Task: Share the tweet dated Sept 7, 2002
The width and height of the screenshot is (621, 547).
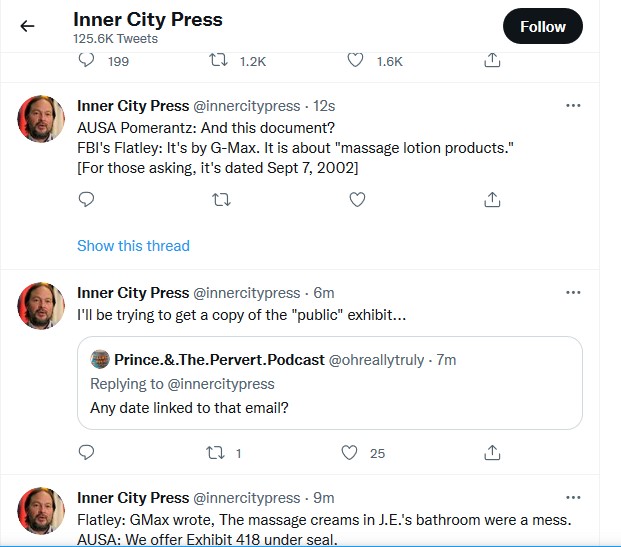Action: 492,200
